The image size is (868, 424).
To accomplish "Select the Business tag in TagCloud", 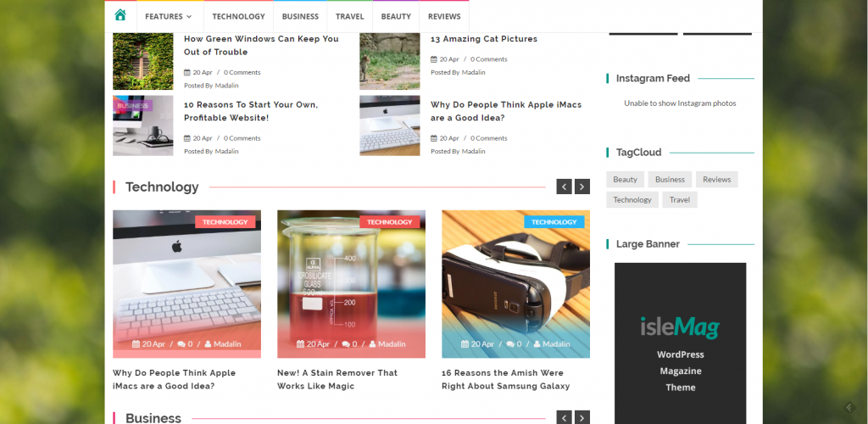I will [x=670, y=180].
